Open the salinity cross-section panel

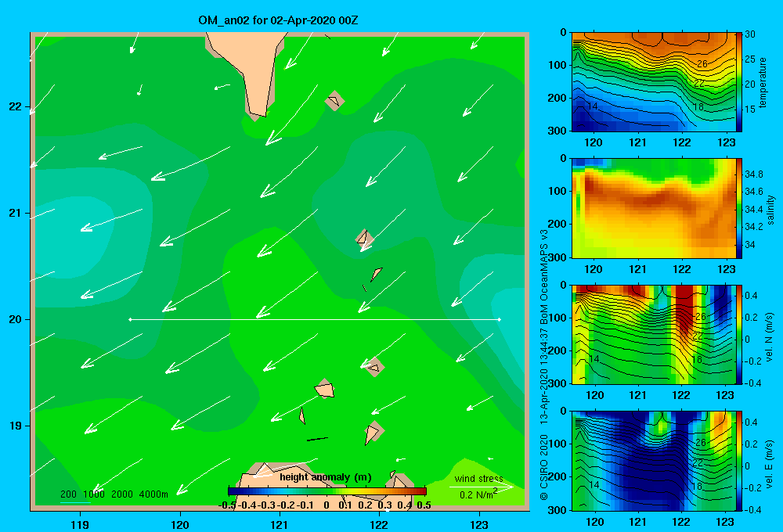tap(654, 208)
